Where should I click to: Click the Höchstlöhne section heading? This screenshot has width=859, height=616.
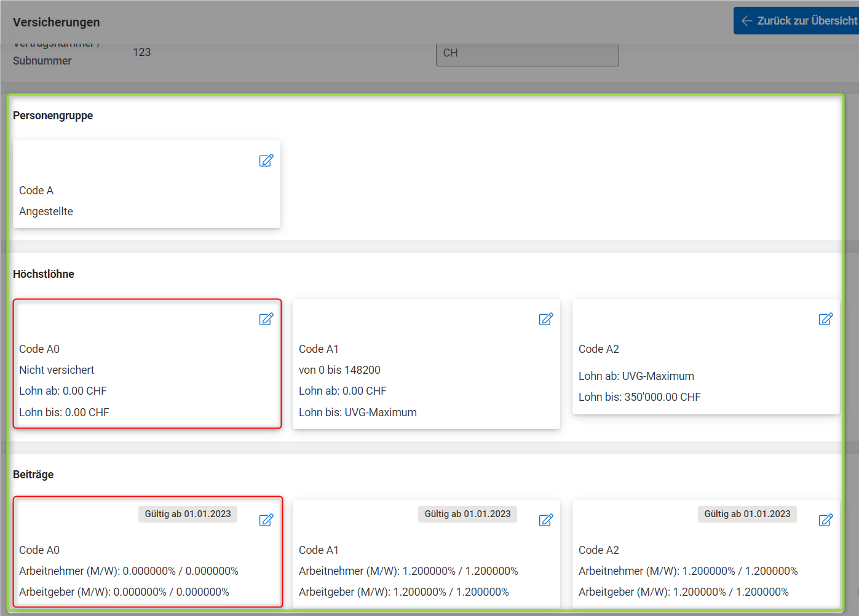pos(44,274)
